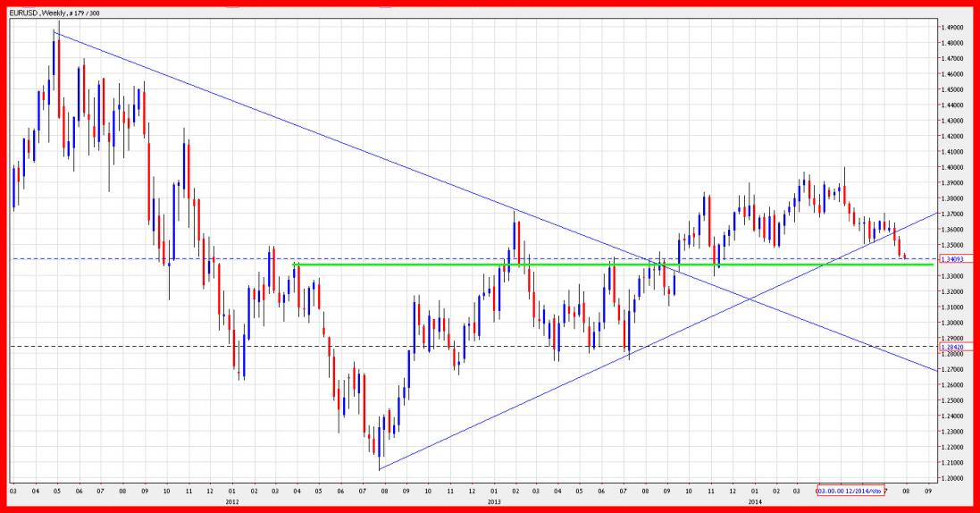Click the 2014 year label
Image resolution: width=980 pixels, height=513 pixels.
[x=755, y=501]
